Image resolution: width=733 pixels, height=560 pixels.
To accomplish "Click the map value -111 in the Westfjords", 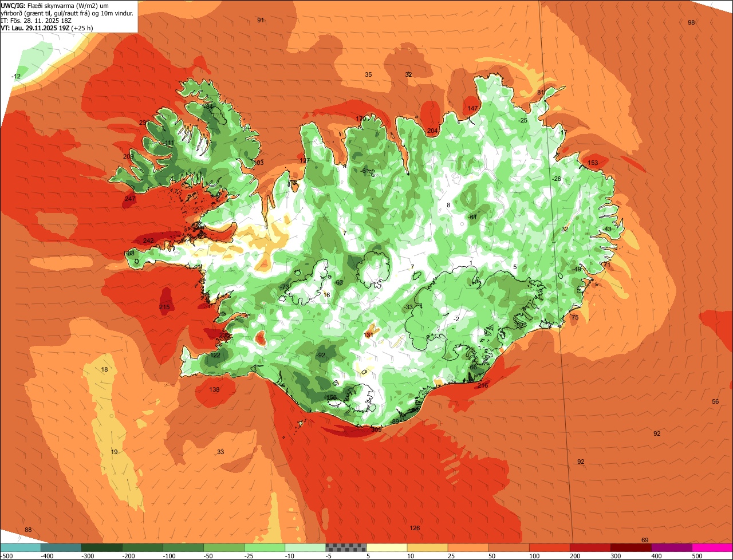I will click(x=168, y=143).
